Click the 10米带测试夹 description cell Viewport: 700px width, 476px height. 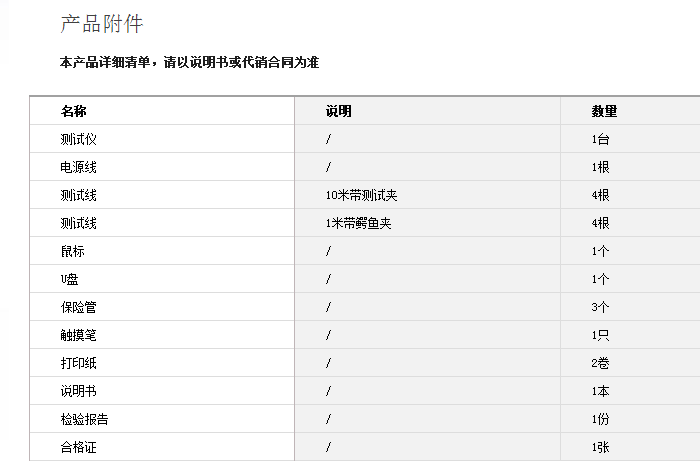(361, 195)
